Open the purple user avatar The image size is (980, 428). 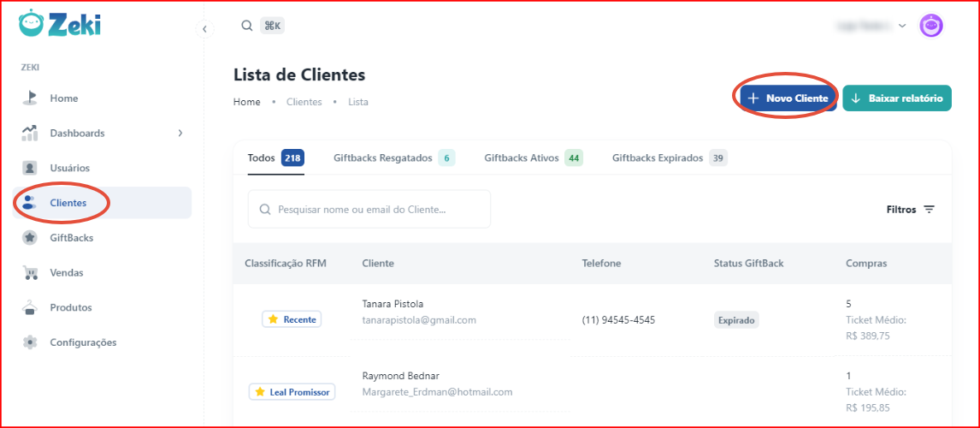point(930,26)
